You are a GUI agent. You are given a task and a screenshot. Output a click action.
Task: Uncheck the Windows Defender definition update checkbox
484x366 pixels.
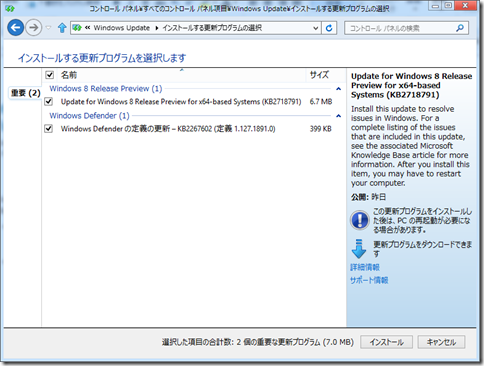49,129
